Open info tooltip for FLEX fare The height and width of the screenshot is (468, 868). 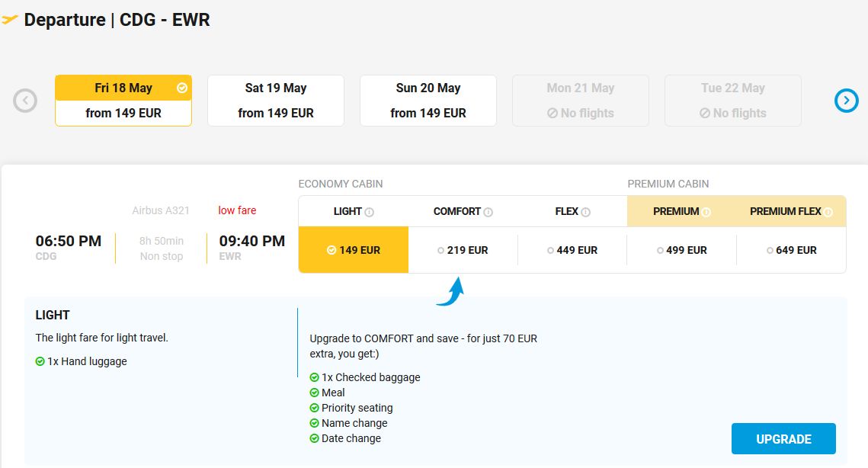pos(586,211)
